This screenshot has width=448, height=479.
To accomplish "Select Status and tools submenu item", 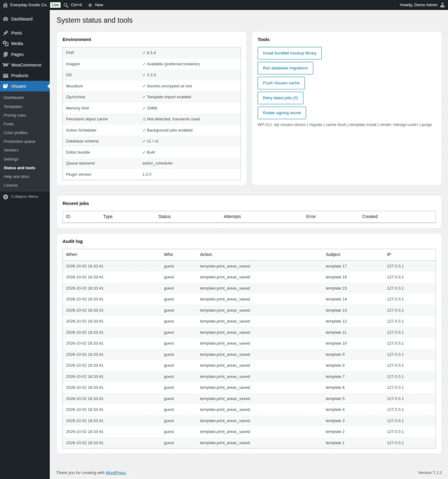I will click(19, 168).
